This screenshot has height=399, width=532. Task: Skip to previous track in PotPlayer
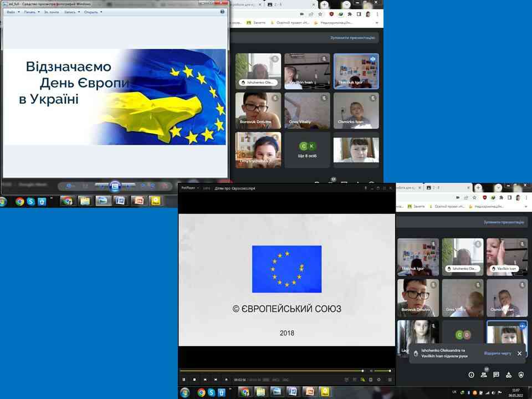coord(205,379)
